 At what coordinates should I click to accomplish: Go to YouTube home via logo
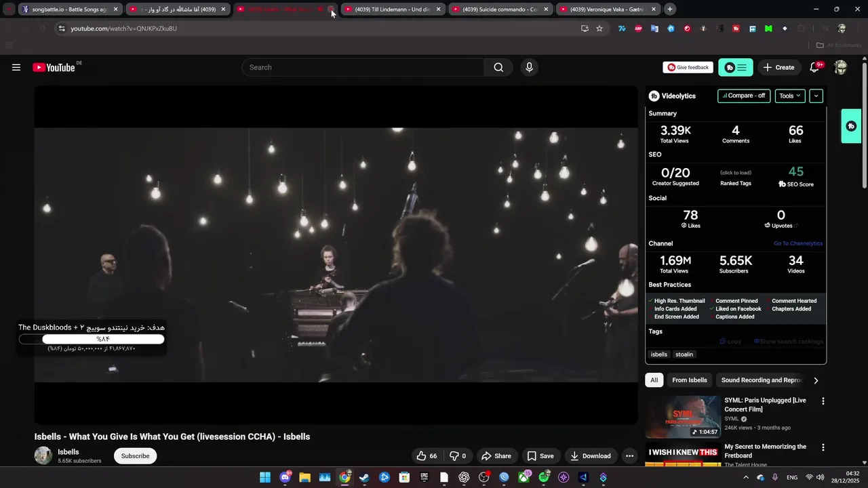click(x=54, y=67)
